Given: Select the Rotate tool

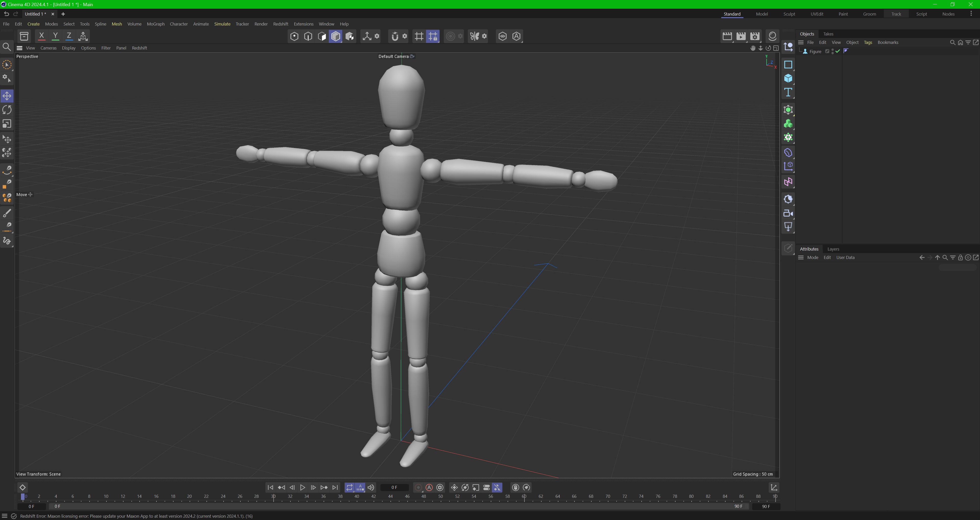Looking at the screenshot, I should (7, 110).
